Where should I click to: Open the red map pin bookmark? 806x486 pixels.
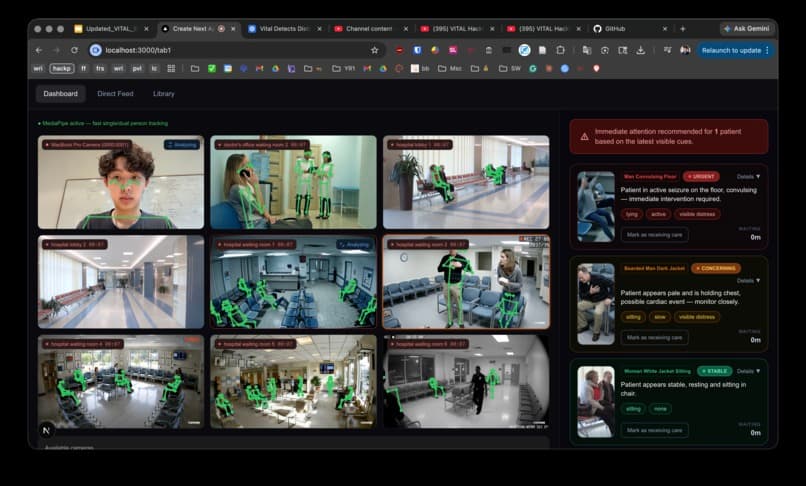click(596, 68)
